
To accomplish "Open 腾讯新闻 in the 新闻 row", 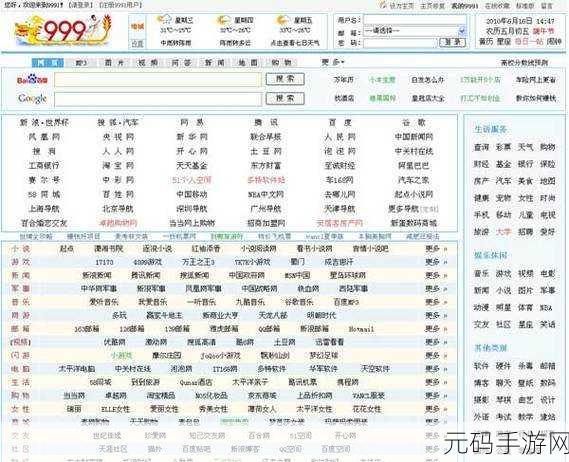I will tap(146, 275).
